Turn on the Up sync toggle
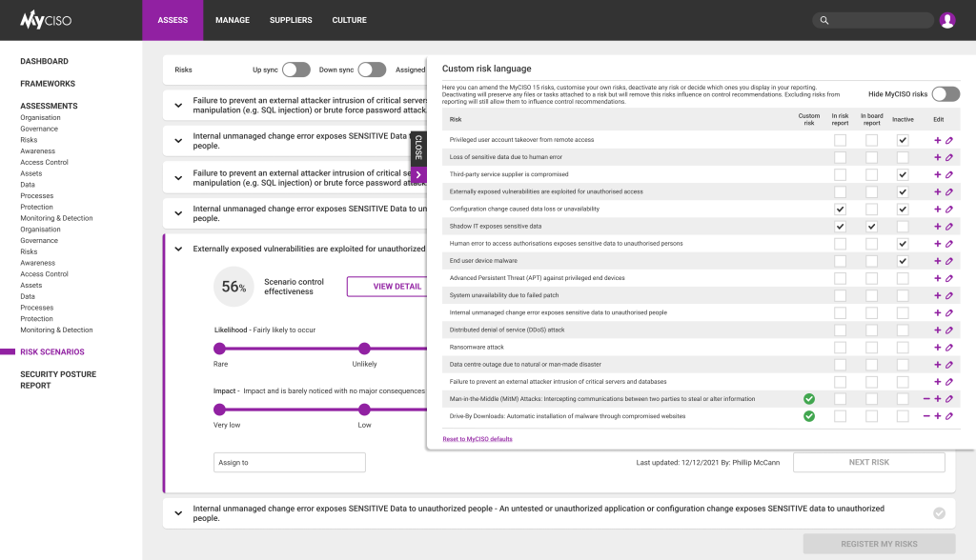 pyautogui.click(x=295, y=70)
